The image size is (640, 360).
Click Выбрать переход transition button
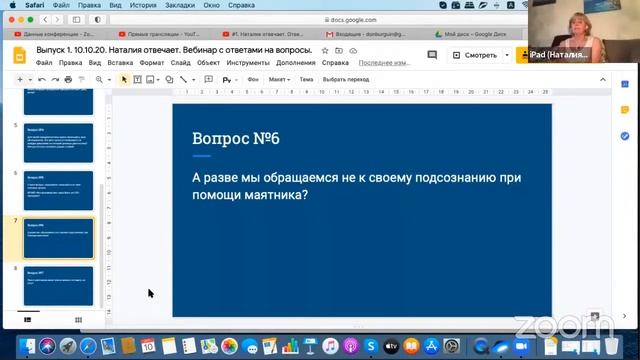click(346, 80)
